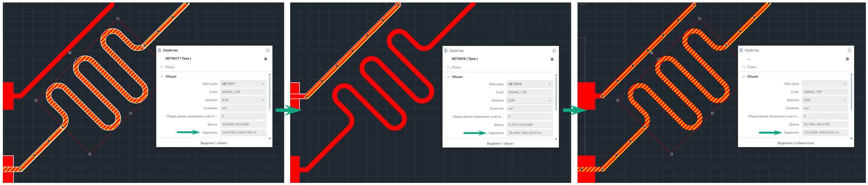Click Слой SIGNAL_TOP field in NET0017 panel
Image resolution: width=868 pixels, height=185 pixels.
point(243,92)
